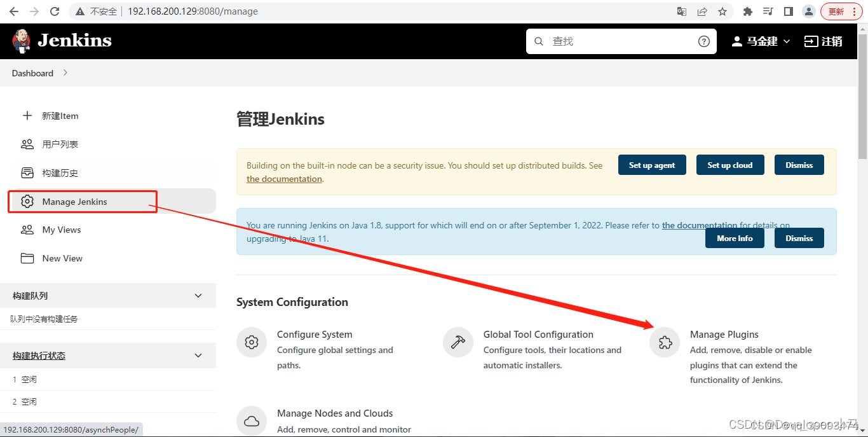Screen dimensions: 868x437
Task: Open the documentation link in the yellow warning
Action: pos(284,179)
